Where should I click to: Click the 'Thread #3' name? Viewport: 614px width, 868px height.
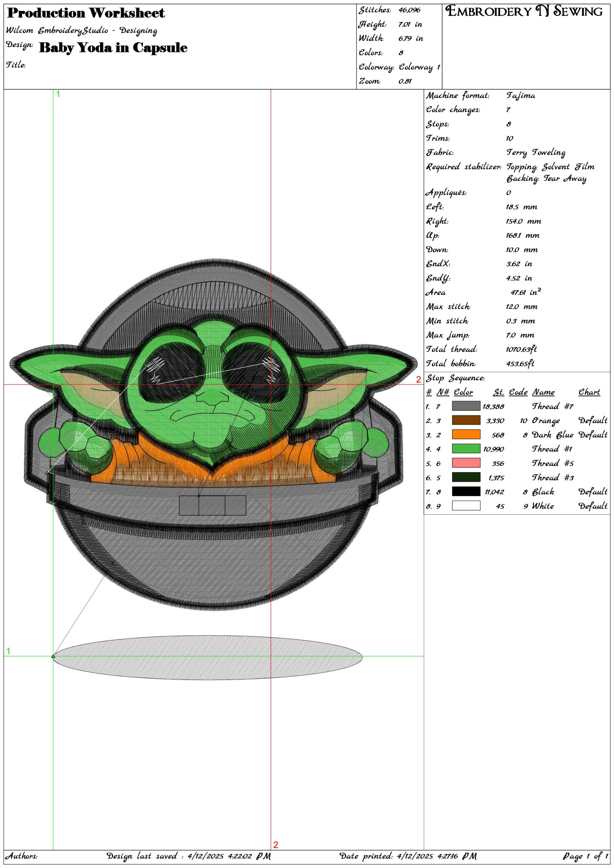click(x=553, y=478)
